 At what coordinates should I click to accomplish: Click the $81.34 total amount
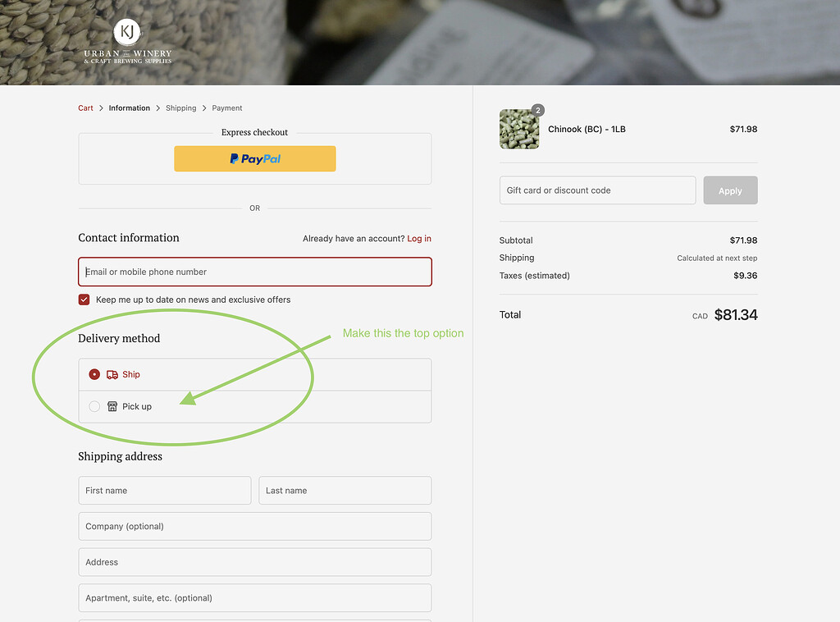(736, 314)
